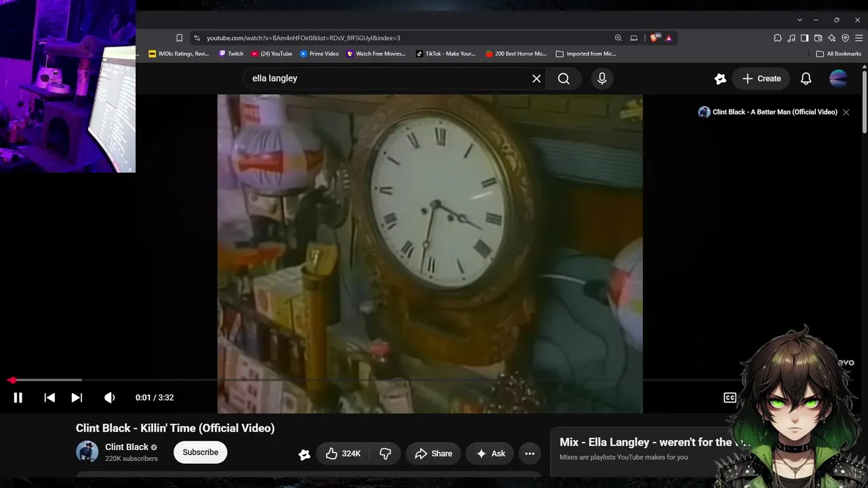
Task: Open the Ask AI button
Action: pos(491,453)
